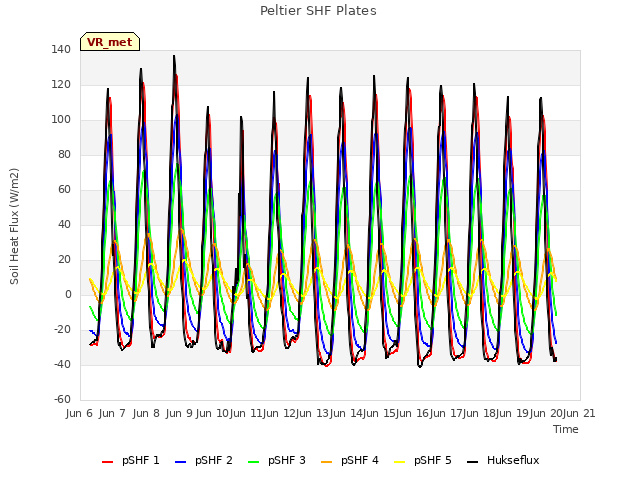
Task: Click the Jun 12 x-axis label
Action: click(280, 414)
